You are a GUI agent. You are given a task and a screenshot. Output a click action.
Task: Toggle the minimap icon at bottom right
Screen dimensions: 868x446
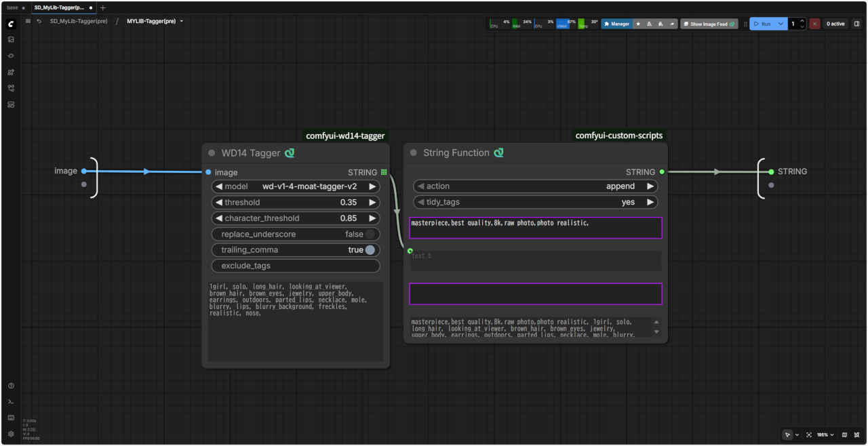pos(844,434)
